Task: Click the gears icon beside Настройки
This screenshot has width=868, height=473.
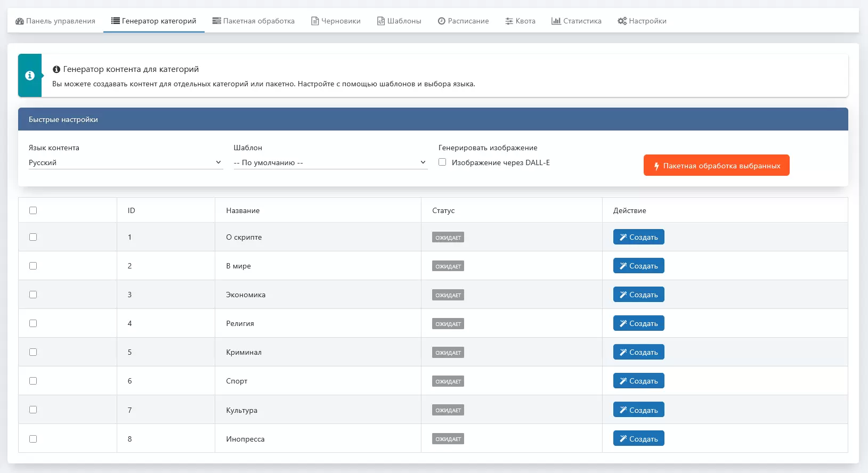Action: click(622, 21)
